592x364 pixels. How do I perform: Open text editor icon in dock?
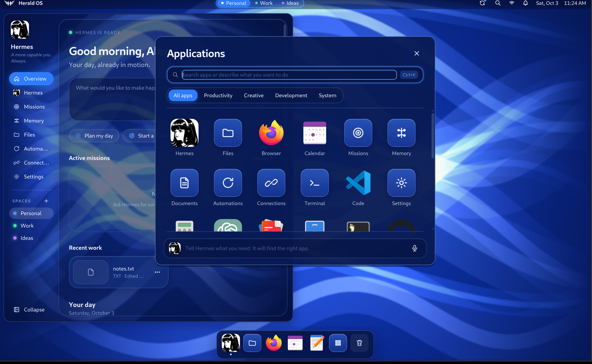point(317,343)
